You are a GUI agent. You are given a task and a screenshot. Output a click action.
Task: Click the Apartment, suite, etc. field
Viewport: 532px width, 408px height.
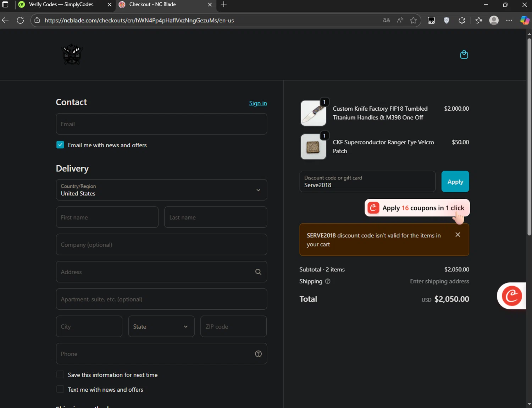coord(161,299)
